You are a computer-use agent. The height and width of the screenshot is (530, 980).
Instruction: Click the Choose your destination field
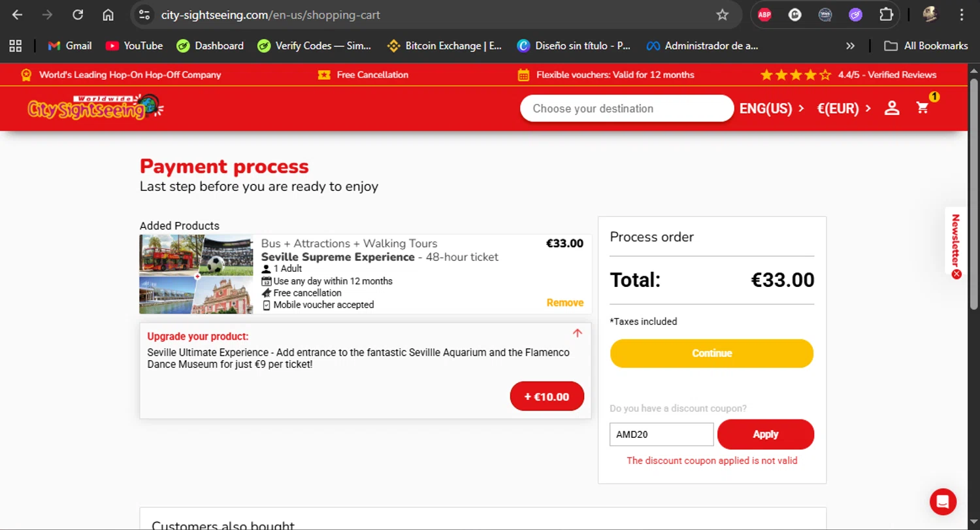pos(627,108)
